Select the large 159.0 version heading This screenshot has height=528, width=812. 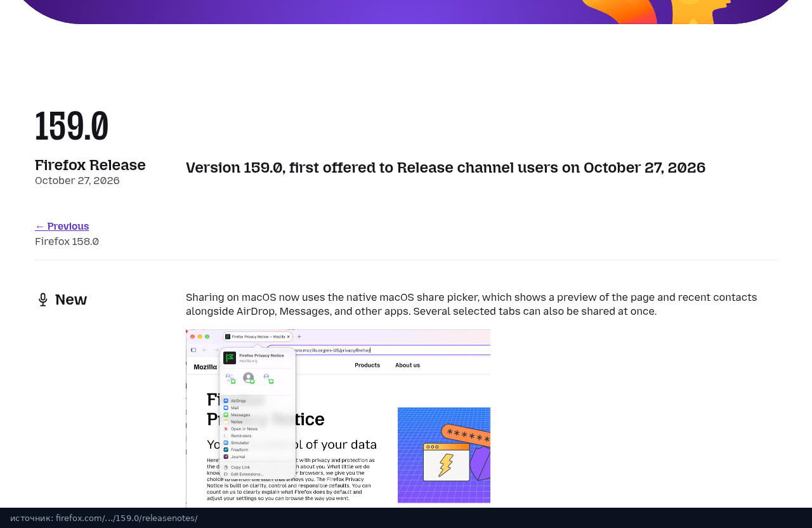click(x=72, y=126)
